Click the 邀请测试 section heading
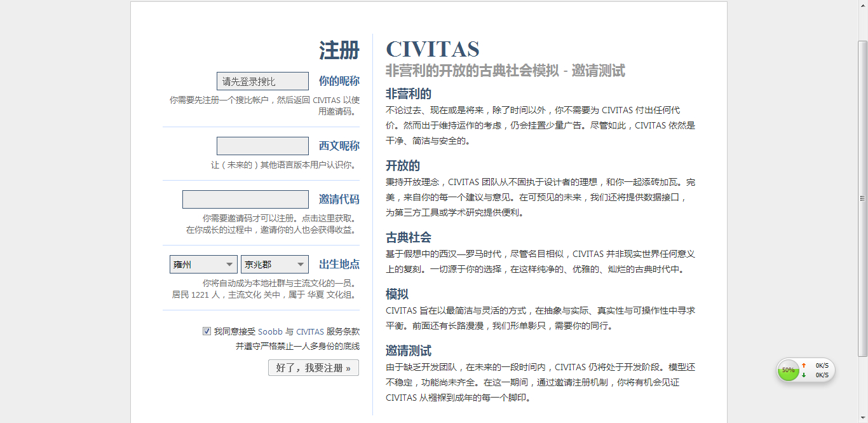868x423 pixels. coord(409,351)
